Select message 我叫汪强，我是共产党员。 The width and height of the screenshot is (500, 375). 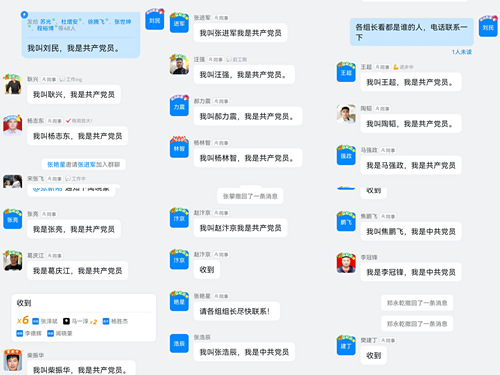click(244, 74)
